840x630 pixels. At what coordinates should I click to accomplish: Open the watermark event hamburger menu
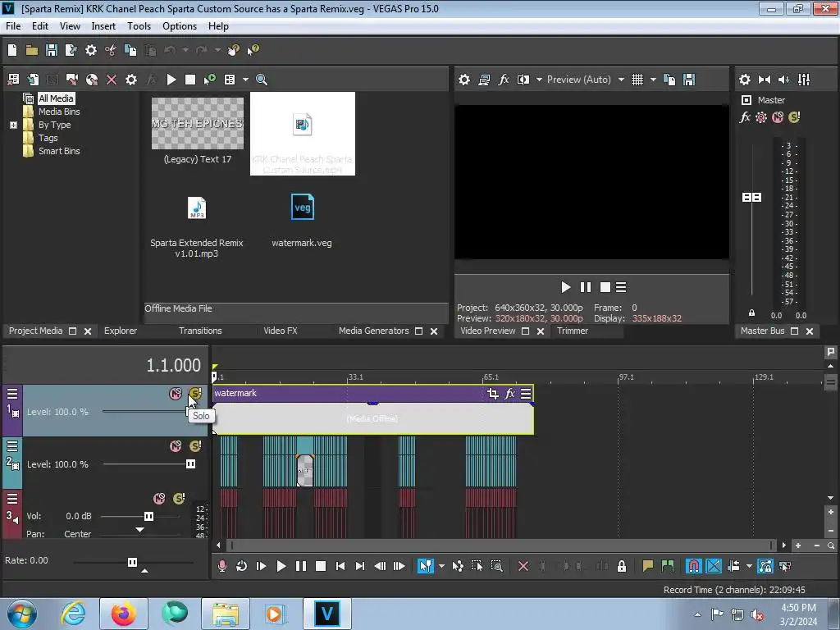[x=526, y=394]
